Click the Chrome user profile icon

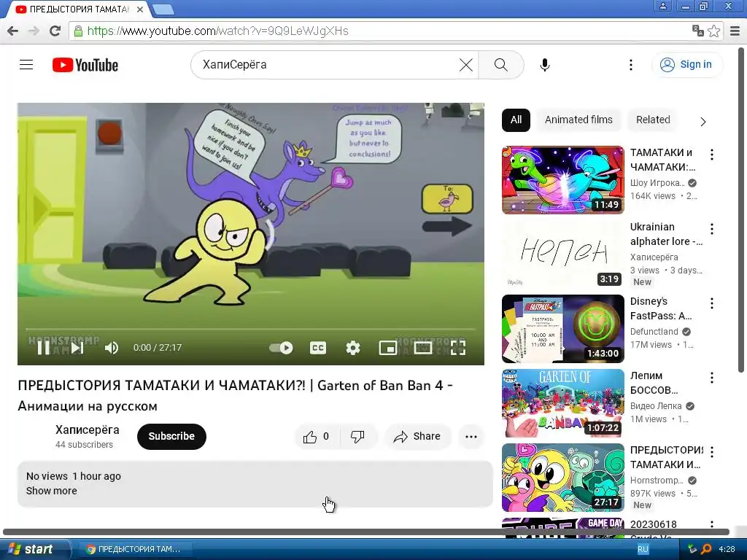coord(662,6)
